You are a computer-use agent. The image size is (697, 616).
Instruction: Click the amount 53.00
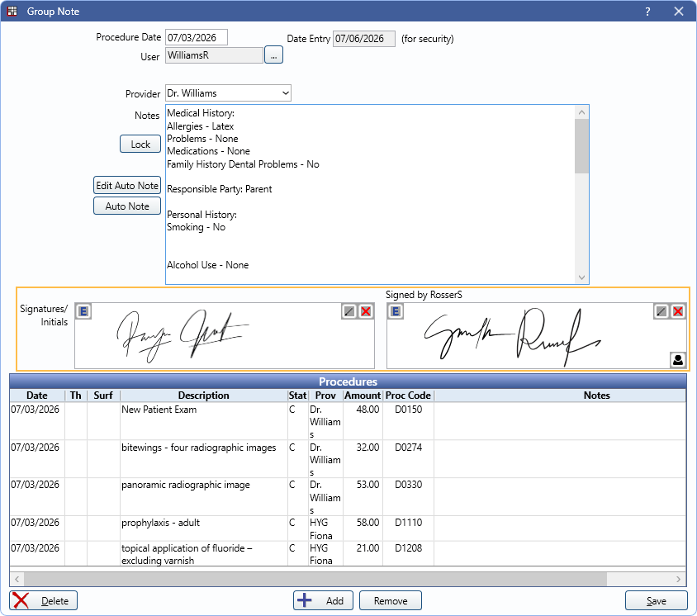[x=368, y=485]
